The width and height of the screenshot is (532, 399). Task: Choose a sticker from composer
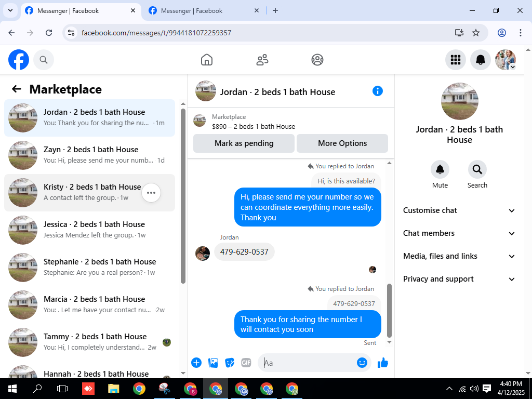(x=230, y=363)
